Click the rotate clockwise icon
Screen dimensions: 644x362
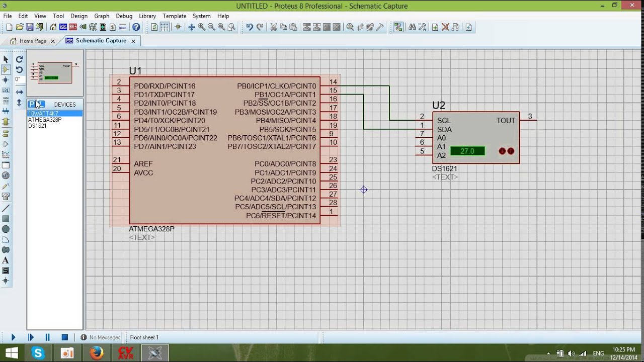pos(19,59)
